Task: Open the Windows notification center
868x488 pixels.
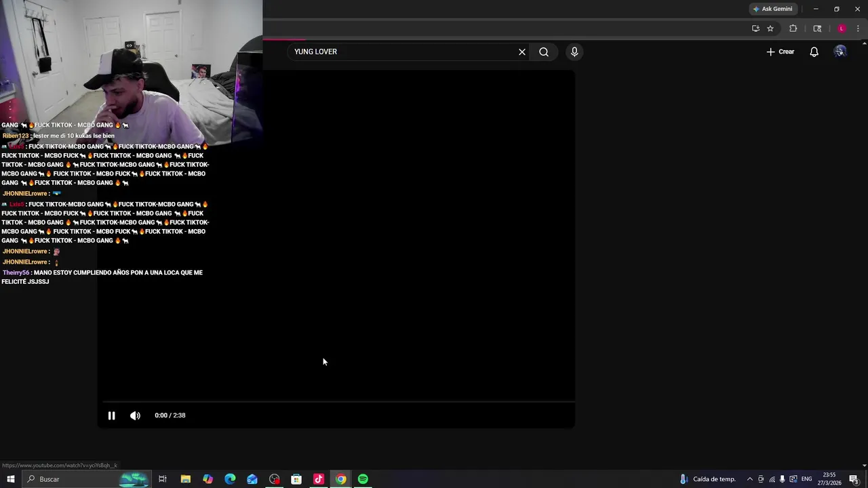Action: click(x=854, y=479)
